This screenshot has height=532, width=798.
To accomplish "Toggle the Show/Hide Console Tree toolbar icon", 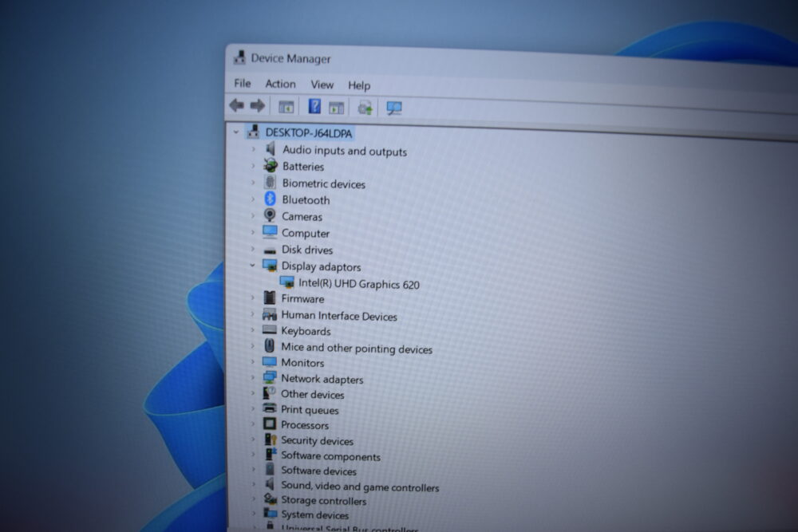I will point(286,107).
